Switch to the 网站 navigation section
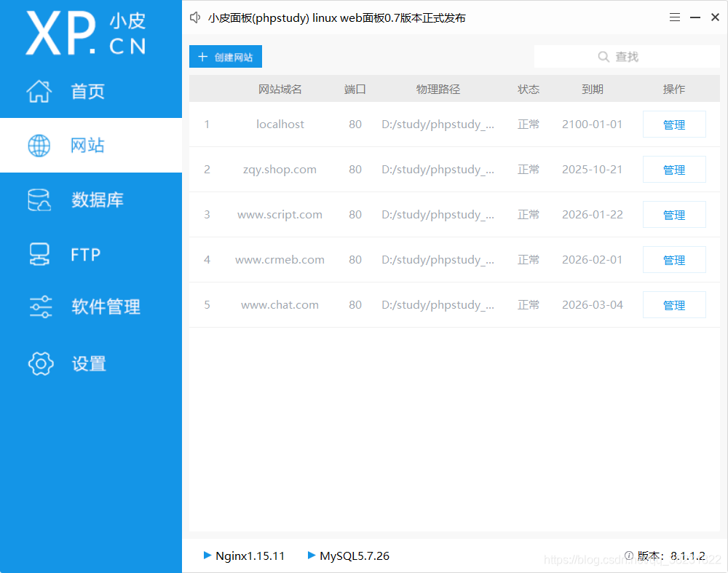The image size is (728, 573). 88,145
